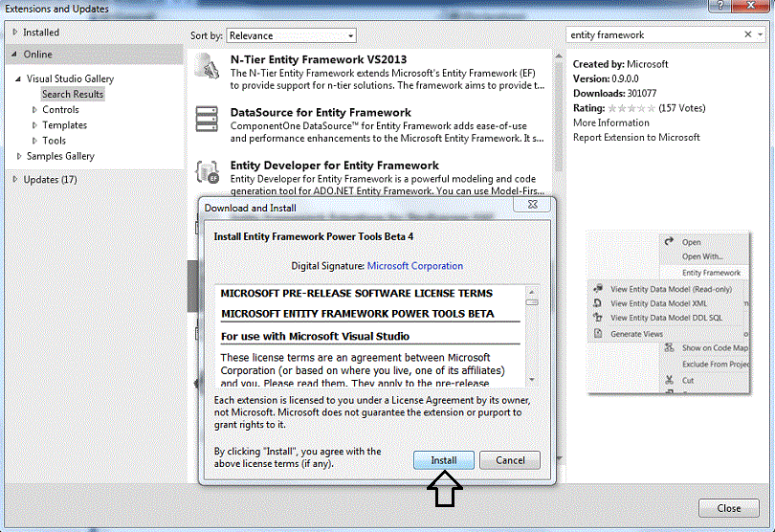
Task: Expand the Samples Gallery node
Action: click(19, 156)
